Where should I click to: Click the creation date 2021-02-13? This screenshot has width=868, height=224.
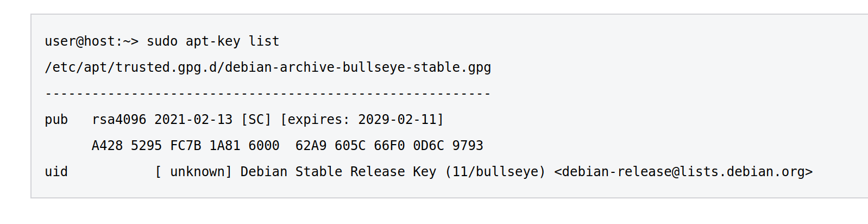pos(193,120)
